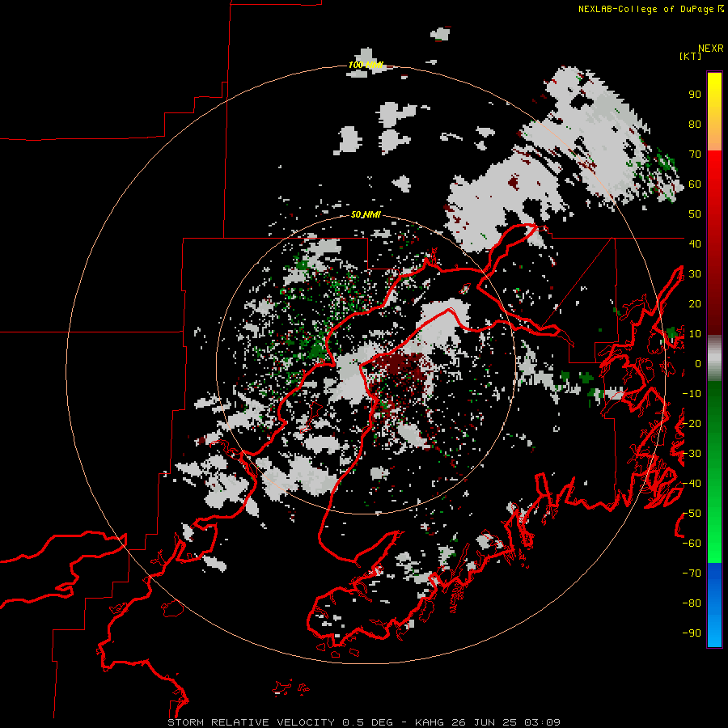Select the positive 50 knot scale label
This screenshot has width=728, height=728.
point(695,214)
